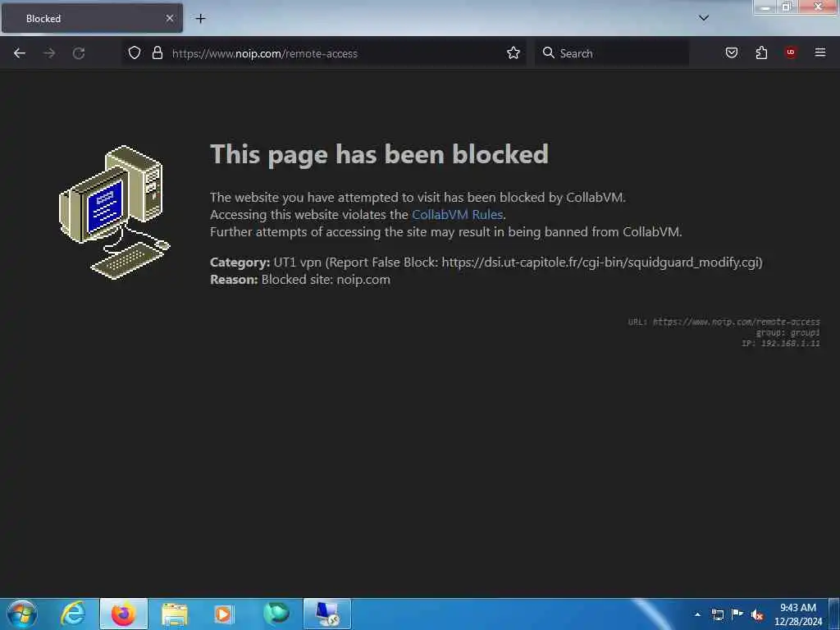Restore down the Firefox window

(x=787, y=7)
